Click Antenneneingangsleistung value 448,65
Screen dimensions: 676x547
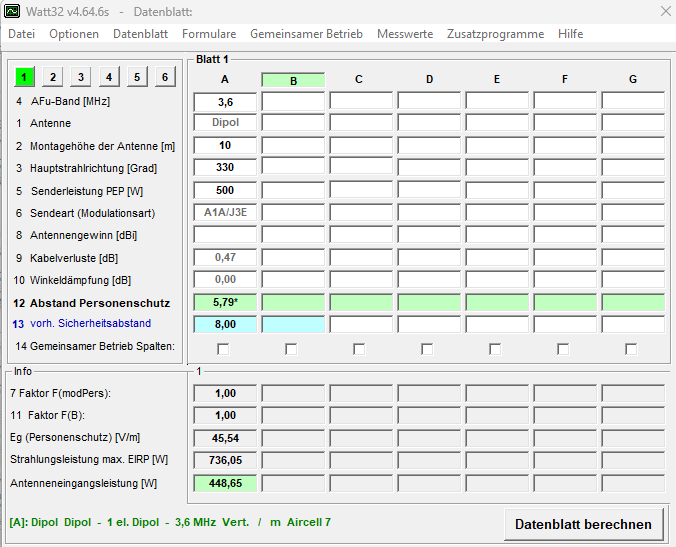click(x=225, y=483)
